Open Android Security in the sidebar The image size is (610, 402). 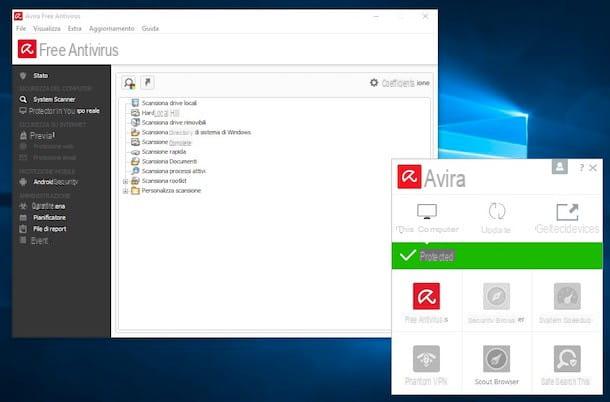pyautogui.click(x=56, y=182)
